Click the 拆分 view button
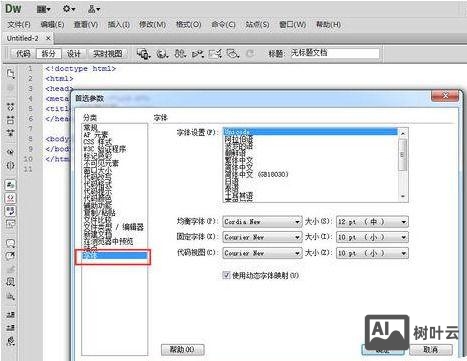The image size is (467, 361). [x=49, y=53]
